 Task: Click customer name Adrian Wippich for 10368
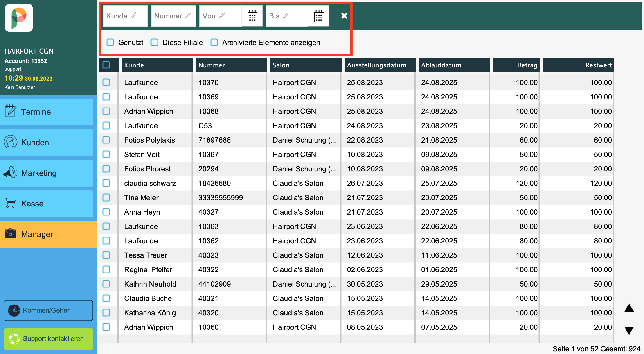coord(149,111)
